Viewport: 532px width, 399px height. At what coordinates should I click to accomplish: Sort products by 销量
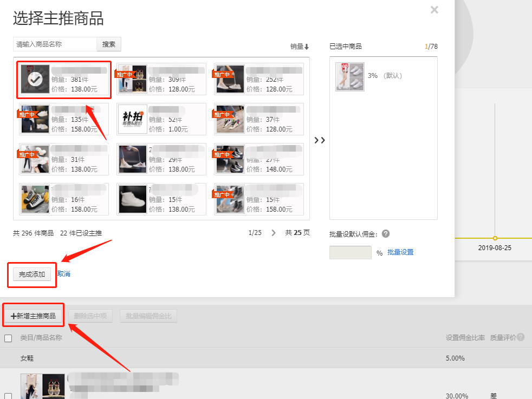300,47
